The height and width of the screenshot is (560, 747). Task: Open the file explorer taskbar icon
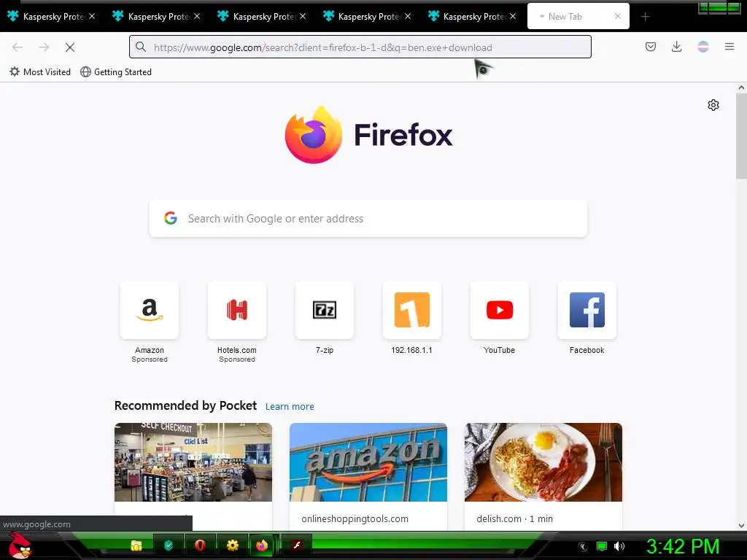pyautogui.click(x=136, y=545)
